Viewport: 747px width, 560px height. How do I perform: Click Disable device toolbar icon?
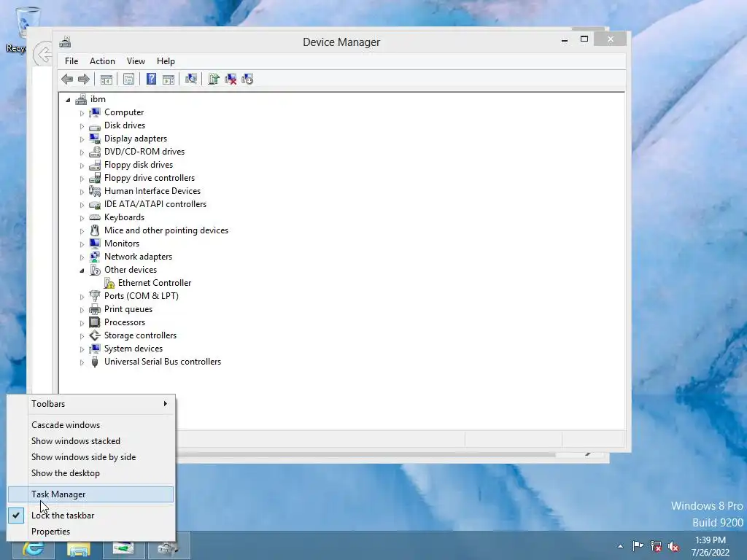point(248,79)
